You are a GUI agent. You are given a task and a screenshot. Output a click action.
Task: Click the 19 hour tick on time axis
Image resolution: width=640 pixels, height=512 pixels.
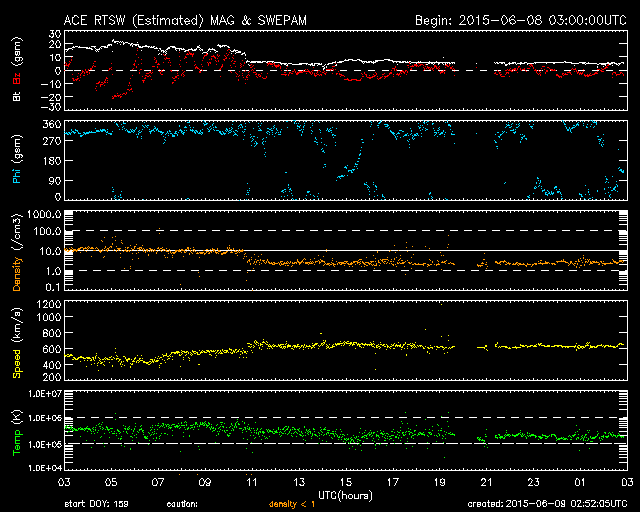click(439, 482)
